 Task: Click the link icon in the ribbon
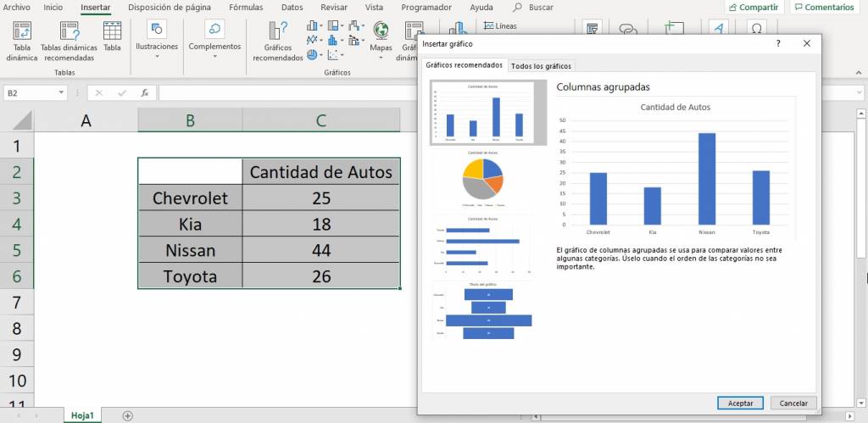click(628, 29)
